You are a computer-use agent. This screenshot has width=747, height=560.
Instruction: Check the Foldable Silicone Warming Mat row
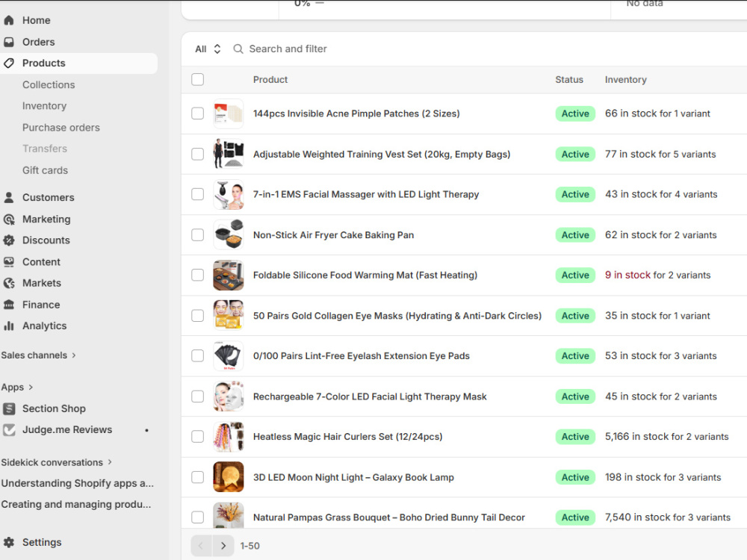pos(198,276)
